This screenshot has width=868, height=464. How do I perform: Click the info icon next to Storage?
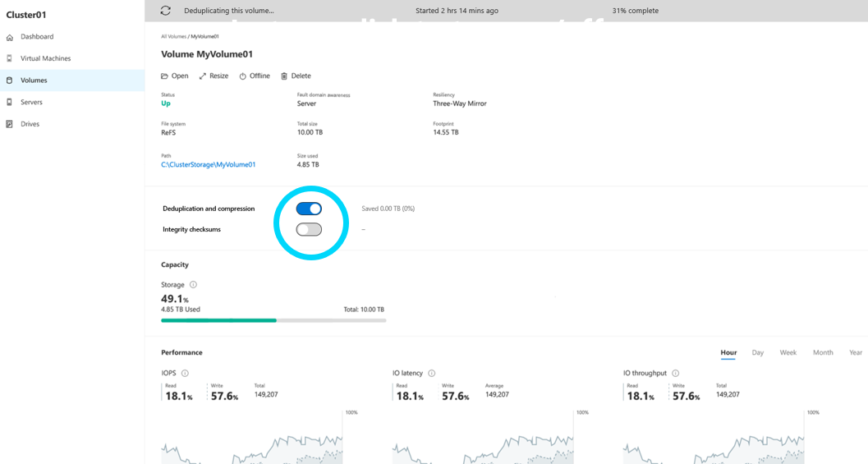[x=193, y=285]
